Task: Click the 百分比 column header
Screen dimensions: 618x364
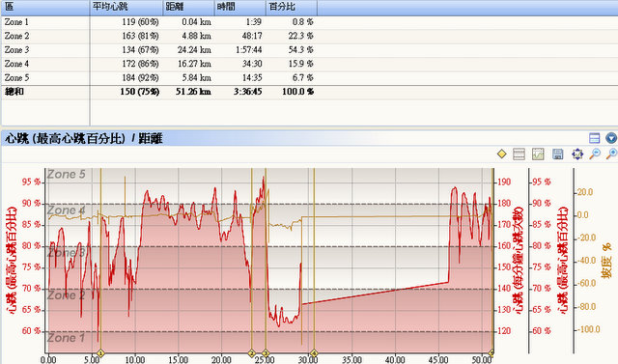Action: click(x=292, y=7)
